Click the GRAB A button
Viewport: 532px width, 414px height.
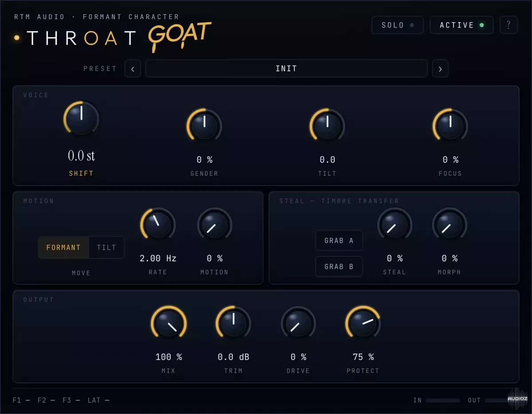coord(339,241)
